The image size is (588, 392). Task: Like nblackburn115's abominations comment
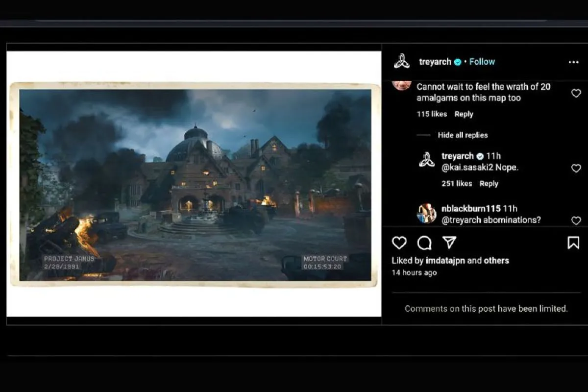[x=576, y=220]
